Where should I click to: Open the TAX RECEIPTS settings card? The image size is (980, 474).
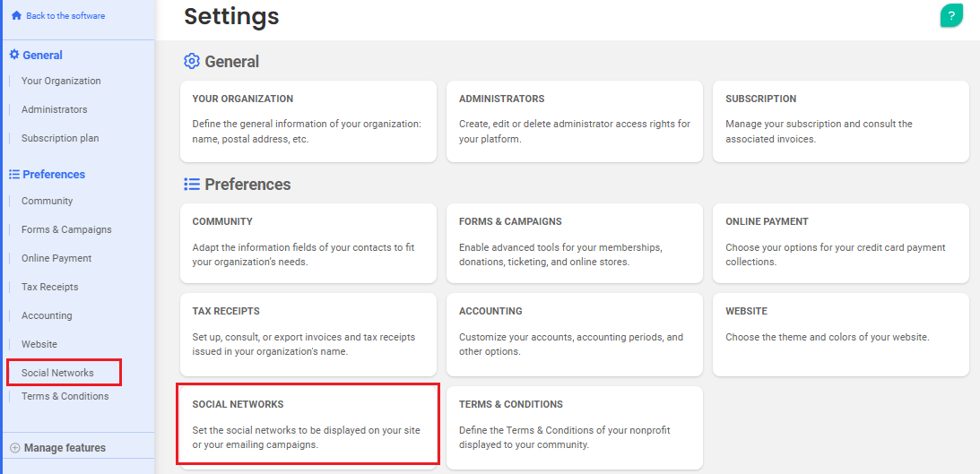(x=308, y=335)
